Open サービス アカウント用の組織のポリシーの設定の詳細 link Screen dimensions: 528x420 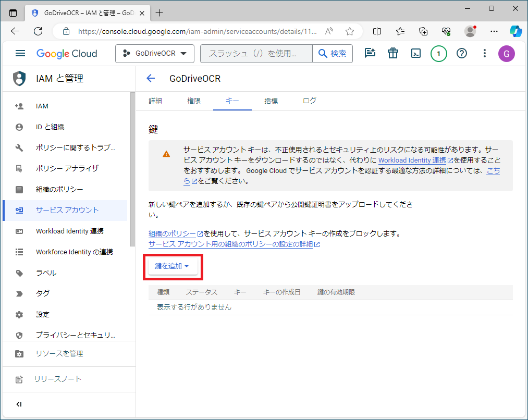pos(234,244)
